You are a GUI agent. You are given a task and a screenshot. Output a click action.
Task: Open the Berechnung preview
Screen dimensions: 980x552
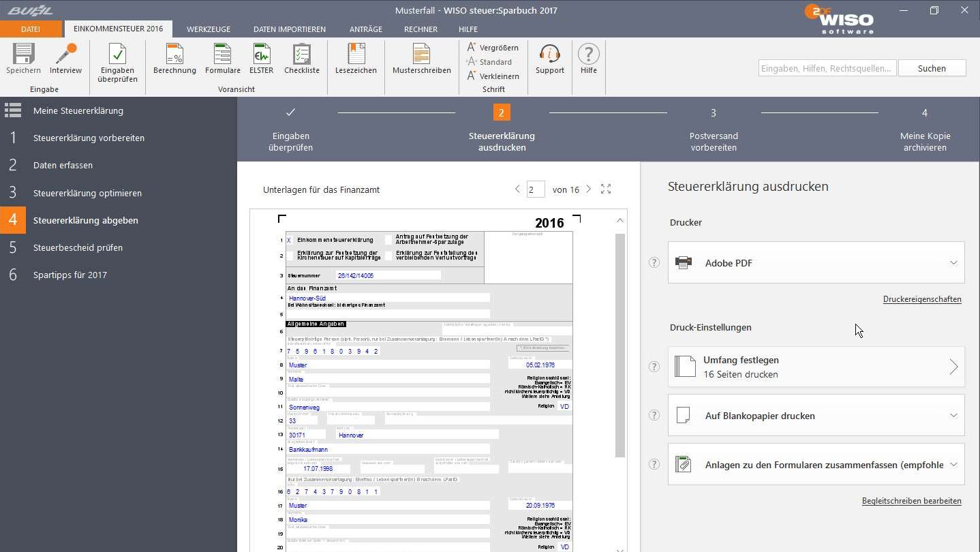[x=174, y=59]
